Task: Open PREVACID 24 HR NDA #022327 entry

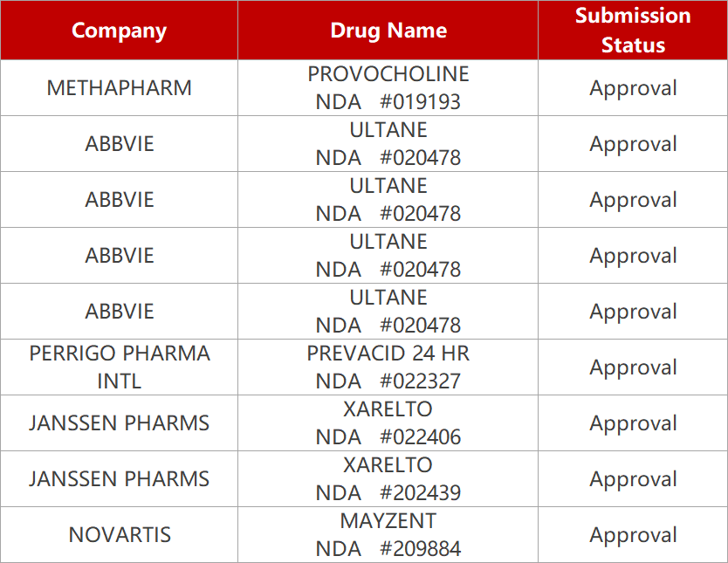Action: [388, 367]
